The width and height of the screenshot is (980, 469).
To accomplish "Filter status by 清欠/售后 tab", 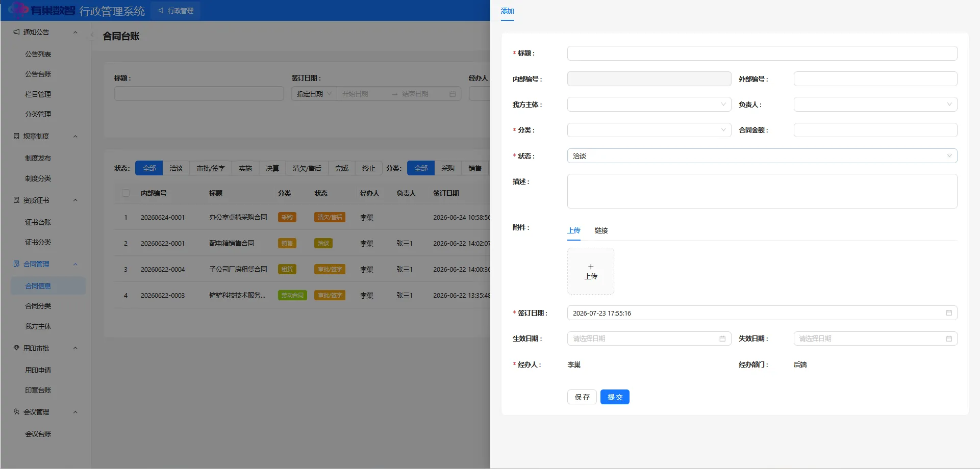I will click(x=307, y=168).
